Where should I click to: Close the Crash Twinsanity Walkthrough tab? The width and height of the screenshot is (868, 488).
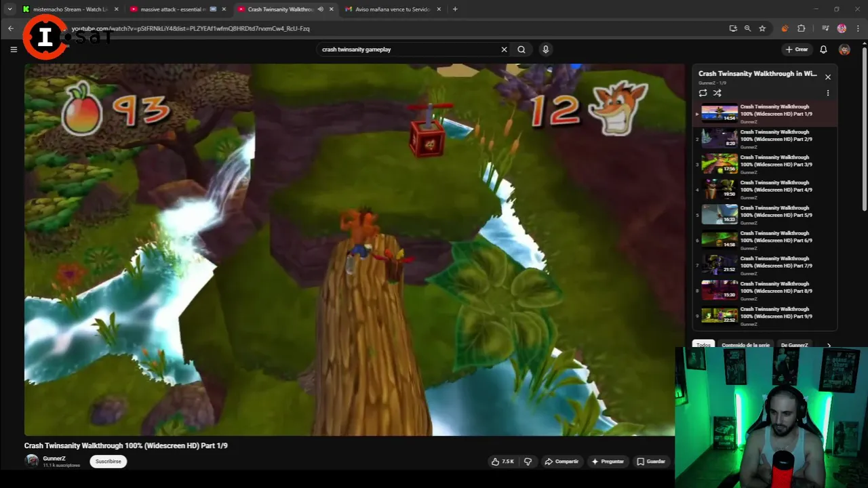point(332,9)
